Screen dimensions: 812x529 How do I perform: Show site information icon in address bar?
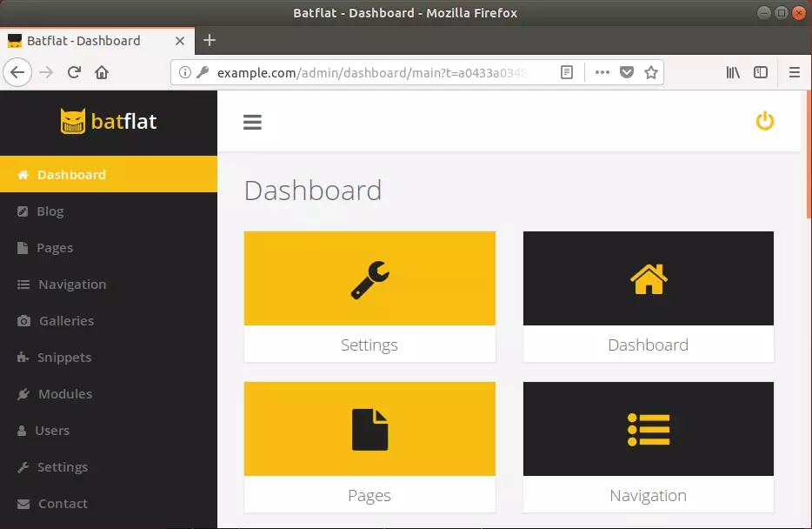(185, 72)
